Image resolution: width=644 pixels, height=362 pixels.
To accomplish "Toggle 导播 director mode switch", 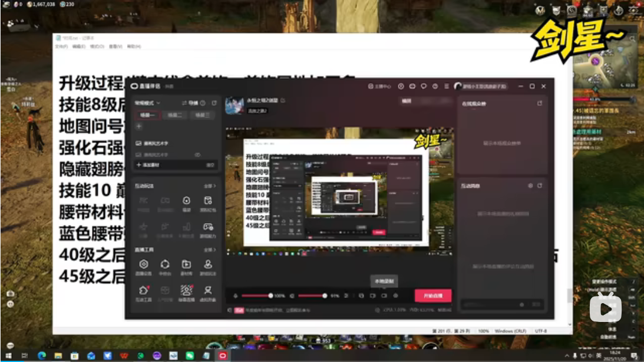I will [193, 102].
